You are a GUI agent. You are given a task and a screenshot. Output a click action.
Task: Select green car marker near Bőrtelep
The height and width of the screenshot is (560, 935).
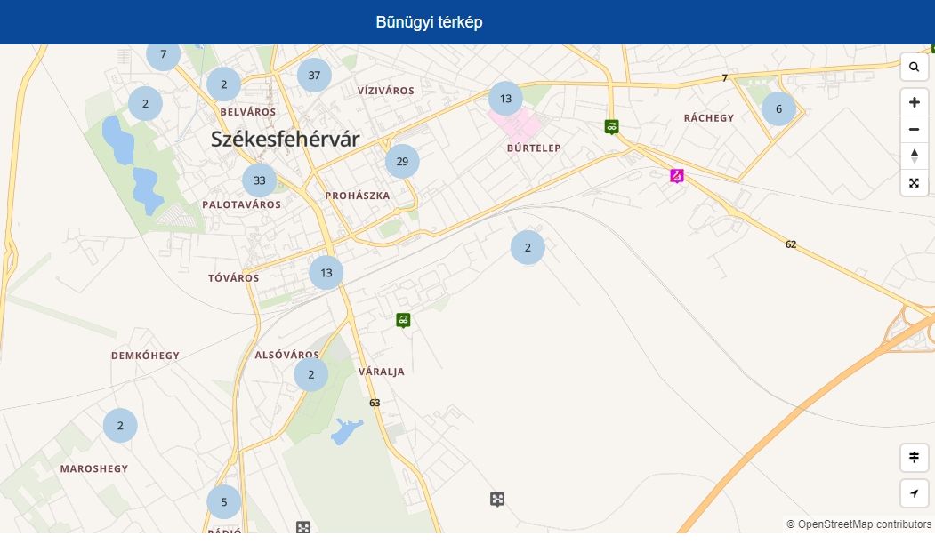(x=611, y=127)
